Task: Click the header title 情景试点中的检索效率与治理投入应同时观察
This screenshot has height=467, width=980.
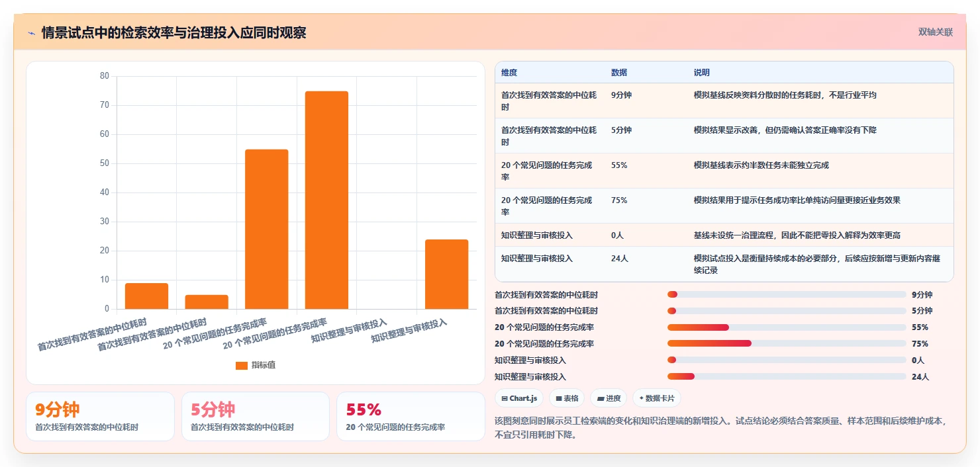Action: tap(173, 33)
